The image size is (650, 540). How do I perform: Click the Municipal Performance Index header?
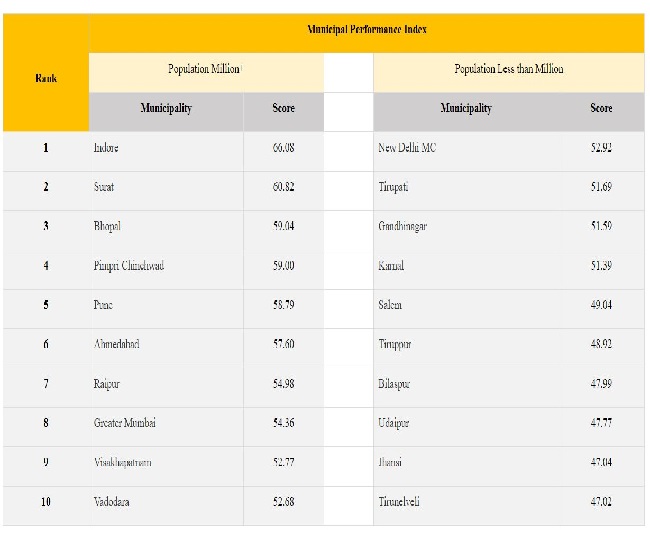click(367, 29)
